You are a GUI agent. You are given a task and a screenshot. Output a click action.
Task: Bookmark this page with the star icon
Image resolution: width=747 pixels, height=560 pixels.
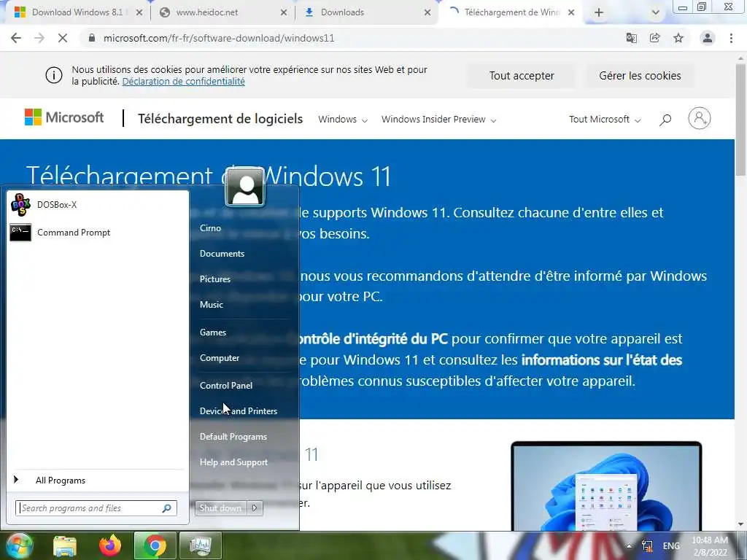tap(678, 38)
